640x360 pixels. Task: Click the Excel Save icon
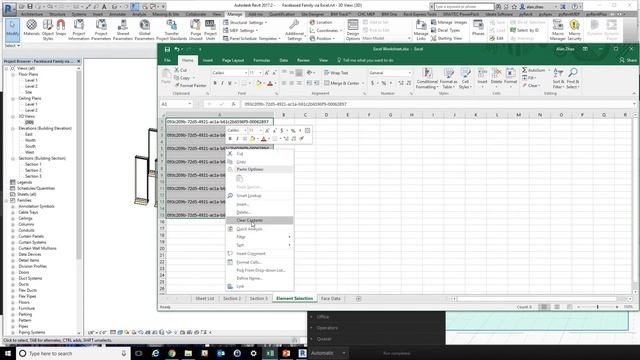[x=167, y=49]
